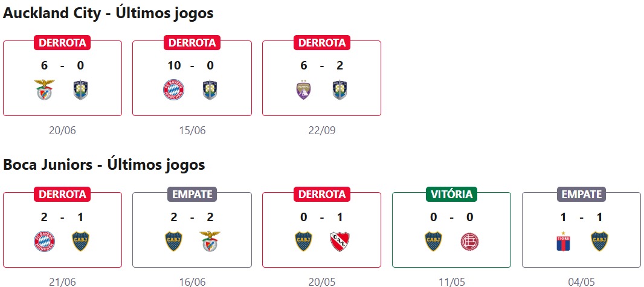644x287 pixels.
Task: Click the Bayern crest in the 10-0 match
Action: click(x=174, y=90)
